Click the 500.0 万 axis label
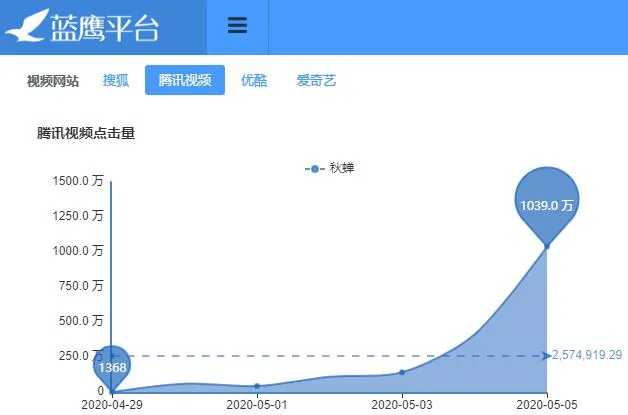The image size is (628, 415). tap(81, 320)
